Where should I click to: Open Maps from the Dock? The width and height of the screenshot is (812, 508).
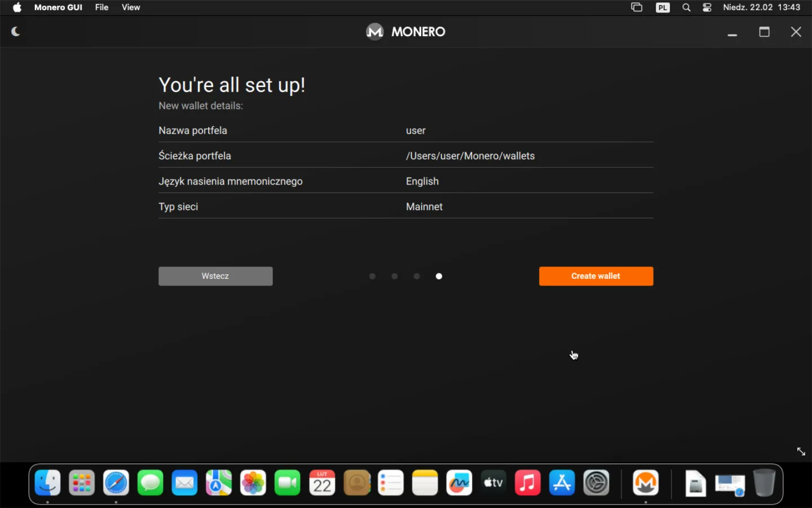(x=219, y=483)
